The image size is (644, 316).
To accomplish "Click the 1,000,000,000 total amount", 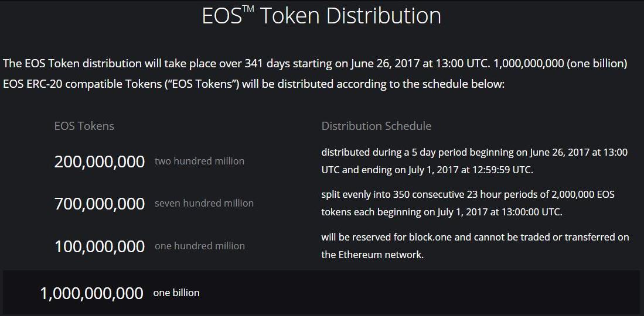I will click(91, 293).
